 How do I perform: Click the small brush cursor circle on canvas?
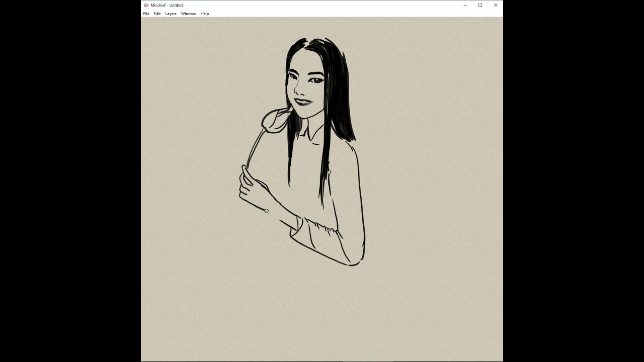[266, 211]
